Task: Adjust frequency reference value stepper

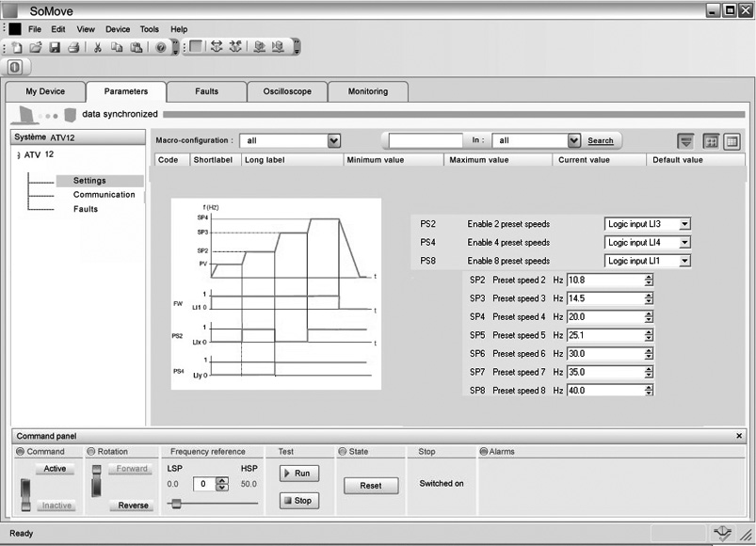Action: (x=222, y=484)
